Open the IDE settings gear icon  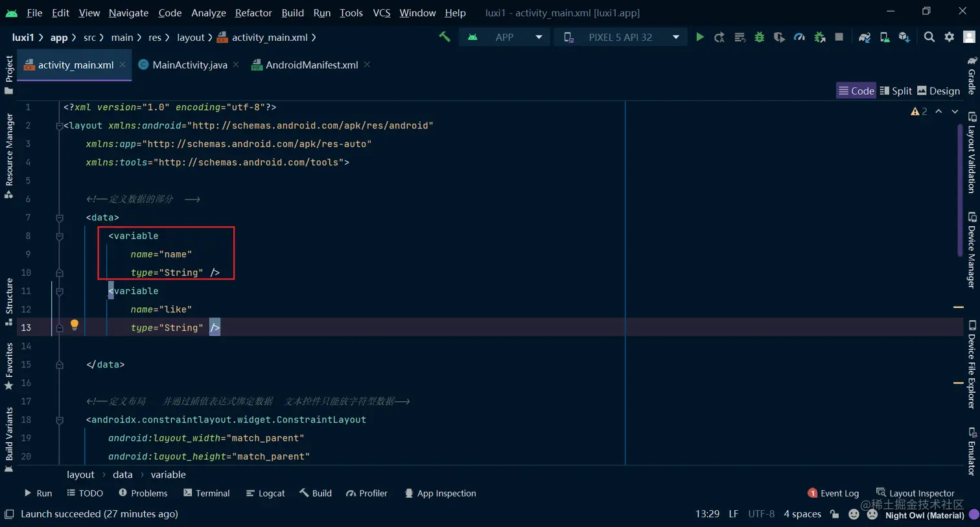pyautogui.click(x=950, y=37)
